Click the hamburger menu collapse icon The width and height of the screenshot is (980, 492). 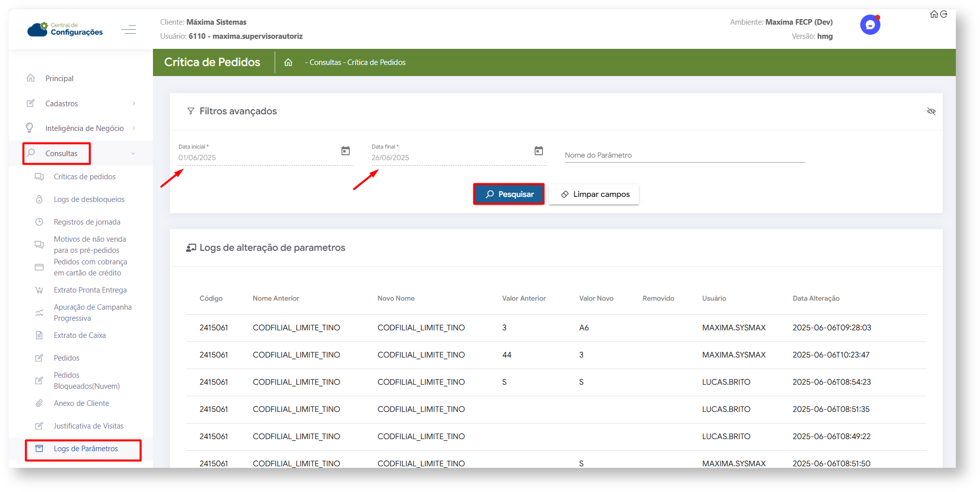pos(129,29)
